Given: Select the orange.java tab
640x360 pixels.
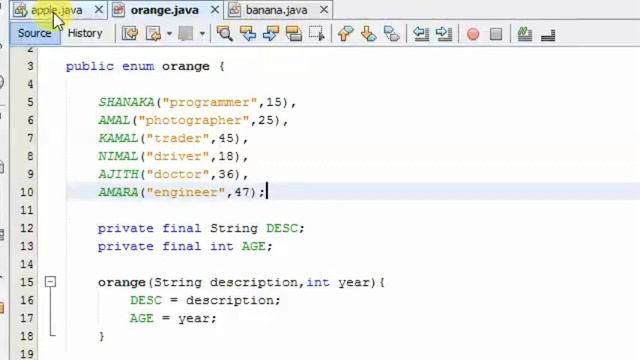Looking at the screenshot, I should coord(164,10).
